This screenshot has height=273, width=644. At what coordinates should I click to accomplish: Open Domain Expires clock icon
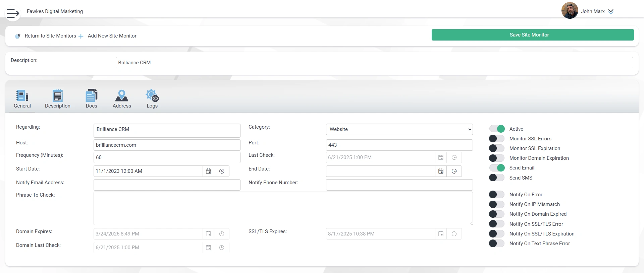222,234
